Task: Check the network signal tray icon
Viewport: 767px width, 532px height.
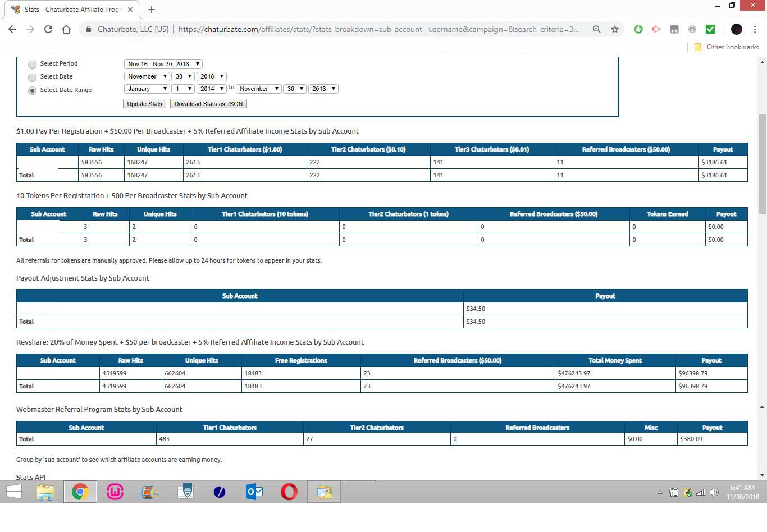Action: [x=701, y=492]
